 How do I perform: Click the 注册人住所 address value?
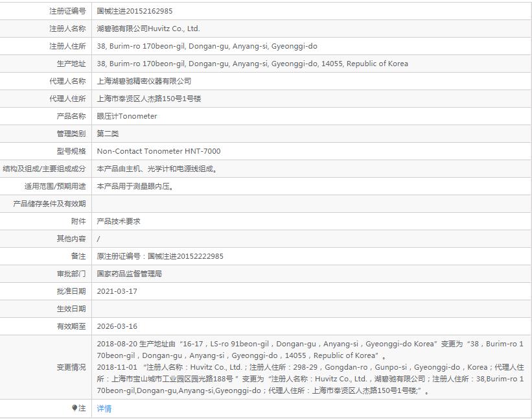click(207, 46)
